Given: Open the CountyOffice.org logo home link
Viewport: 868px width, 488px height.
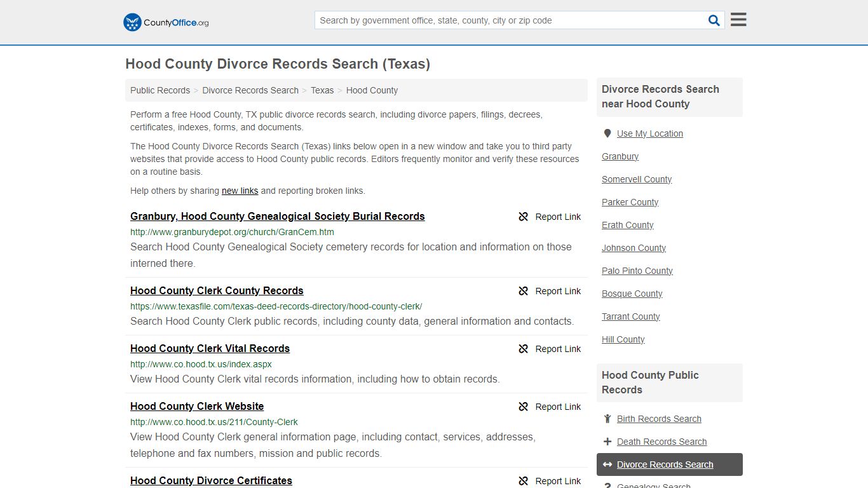Looking at the screenshot, I should pyautogui.click(x=166, y=22).
